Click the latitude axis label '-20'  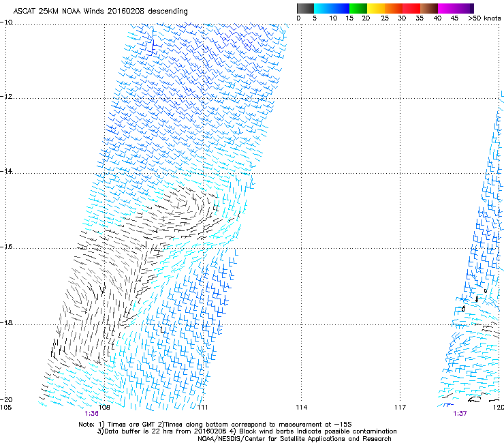pos(6,399)
